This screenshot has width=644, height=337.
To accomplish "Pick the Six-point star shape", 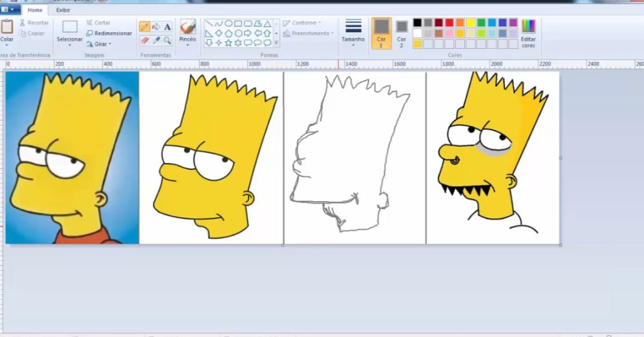I will [x=238, y=43].
